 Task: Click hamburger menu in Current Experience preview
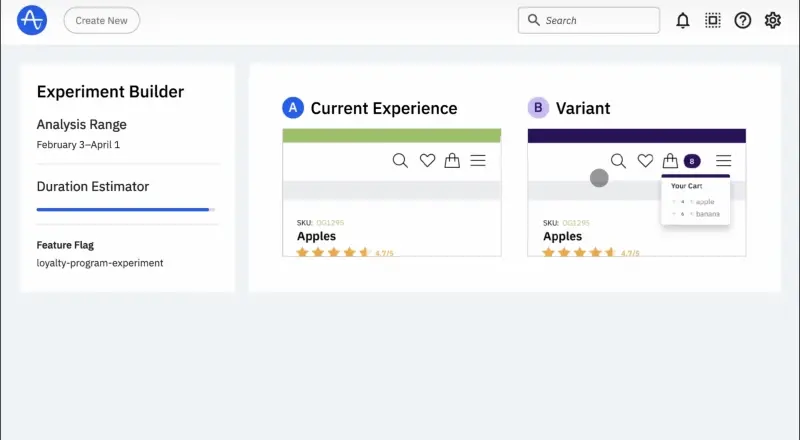[478, 160]
